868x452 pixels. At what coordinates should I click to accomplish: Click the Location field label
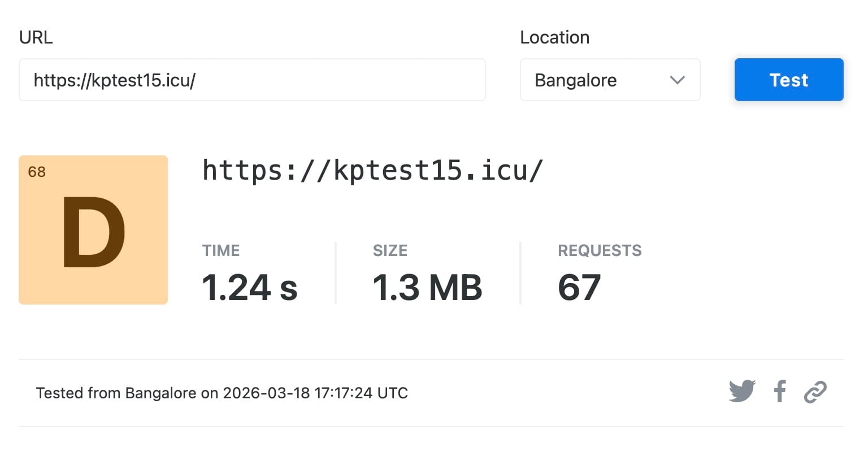[x=554, y=37]
